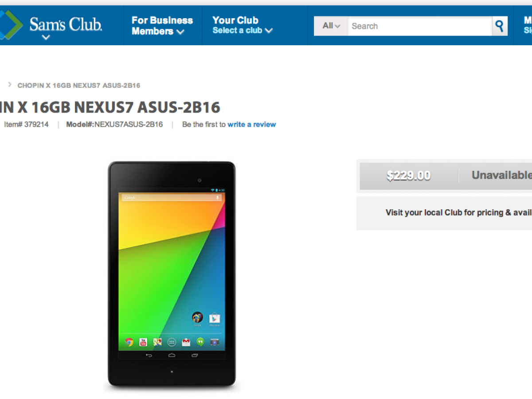532x399 pixels.
Task: Open the Select a club dropdown
Action: [x=243, y=31]
